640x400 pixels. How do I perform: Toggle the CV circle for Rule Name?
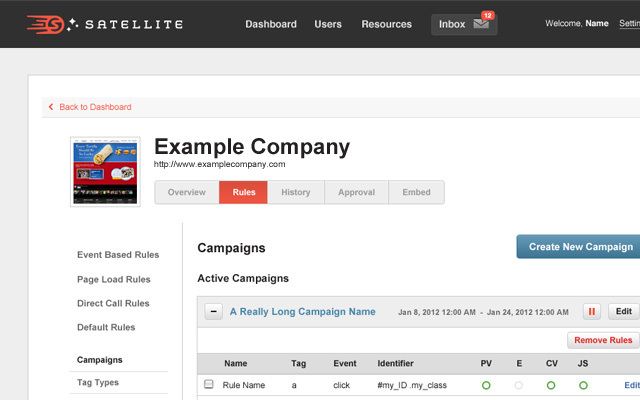point(551,385)
